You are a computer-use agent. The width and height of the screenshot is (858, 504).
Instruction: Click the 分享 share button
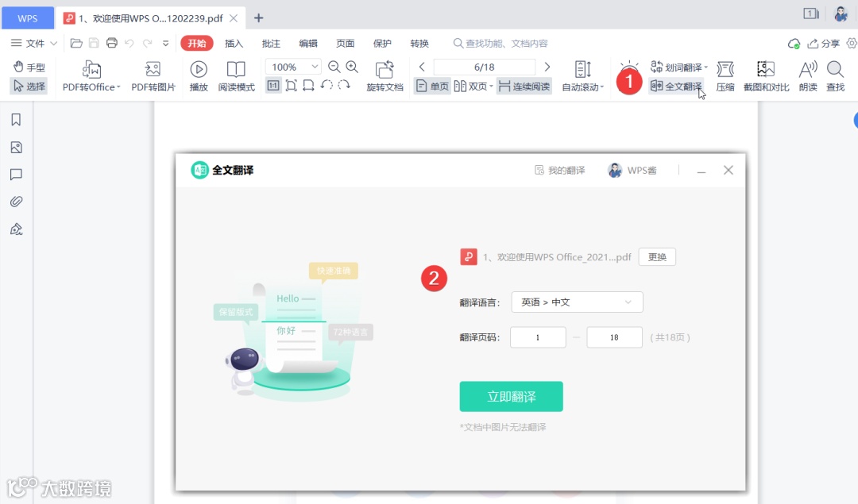pos(824,43)
